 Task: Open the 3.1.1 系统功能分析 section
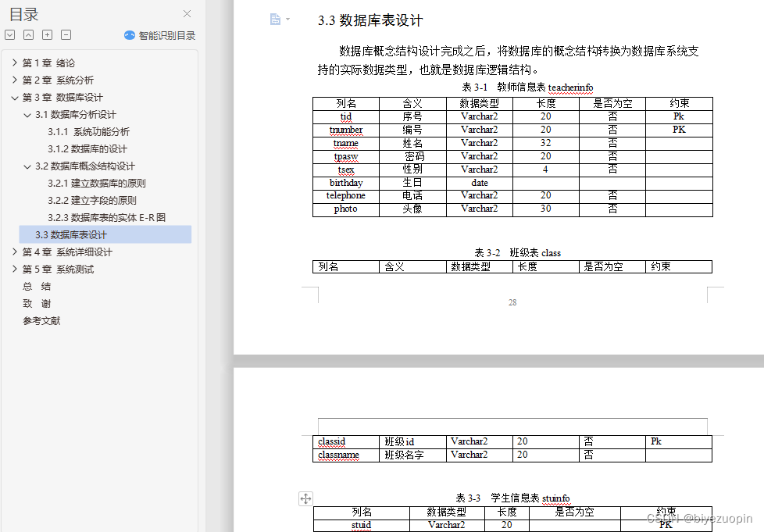click(x=88, y=131)
